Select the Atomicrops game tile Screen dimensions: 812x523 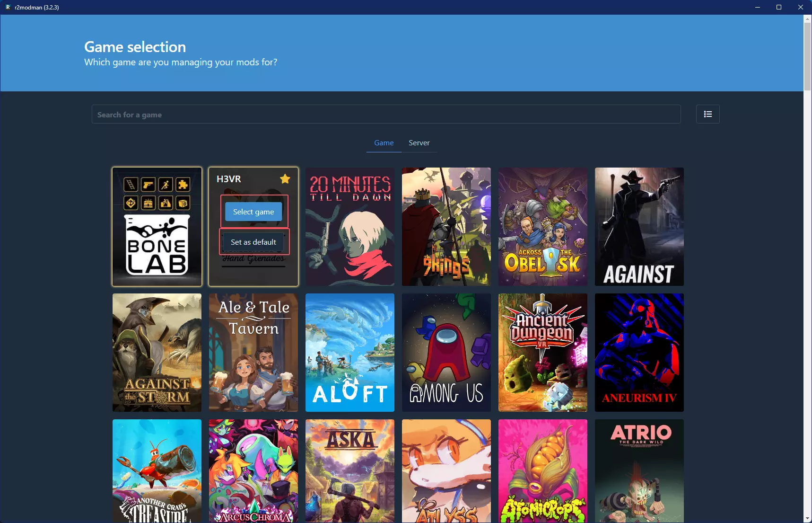(x=543, y=471)
